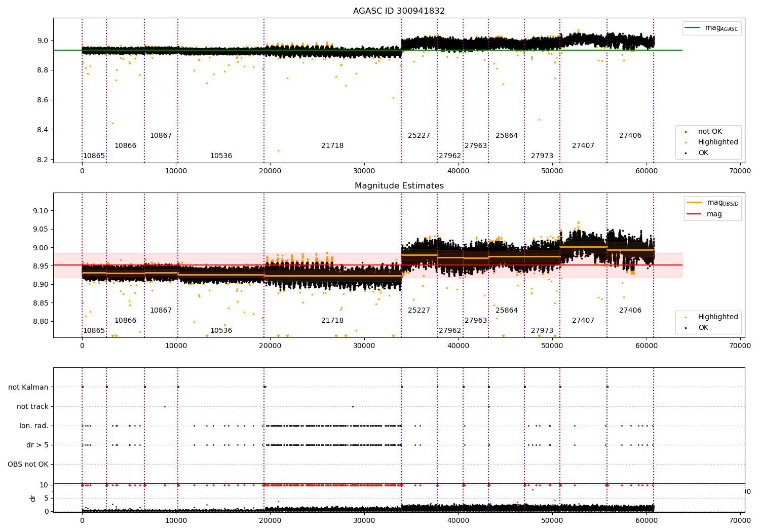
Task: Click obsid label 10867 in the AGASC plot
Action: [161, 136]
